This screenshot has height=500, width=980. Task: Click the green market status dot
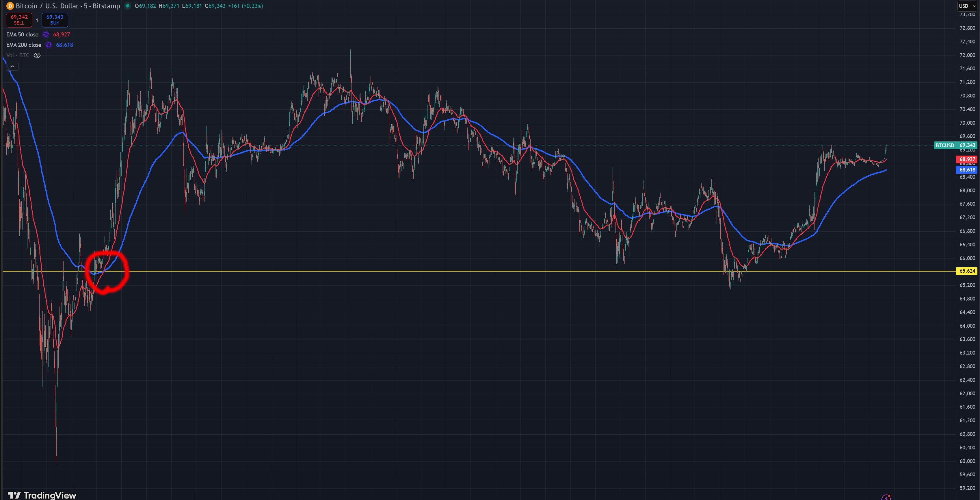point(128,6)
